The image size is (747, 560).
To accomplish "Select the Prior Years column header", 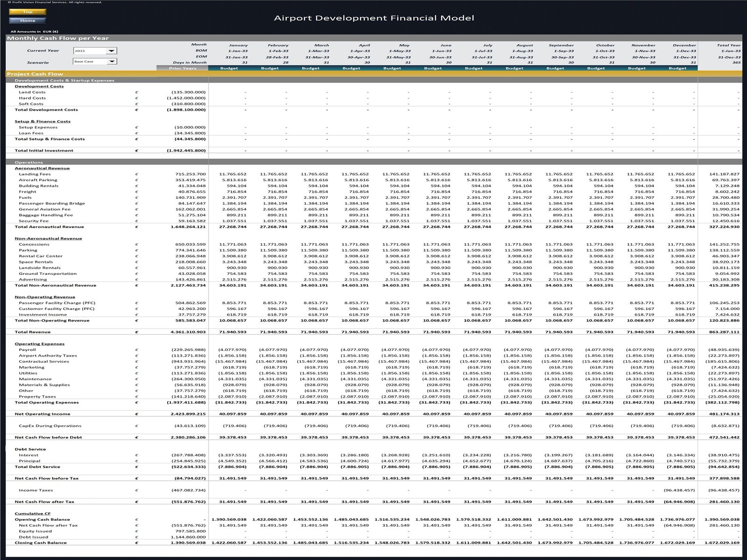I will pyautogui.click(x=183, y=68).
